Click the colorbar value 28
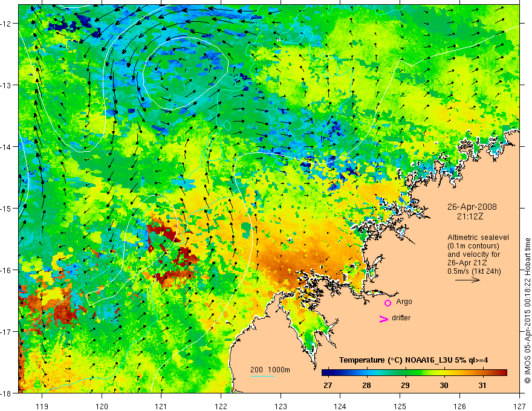 pos(366,385)
